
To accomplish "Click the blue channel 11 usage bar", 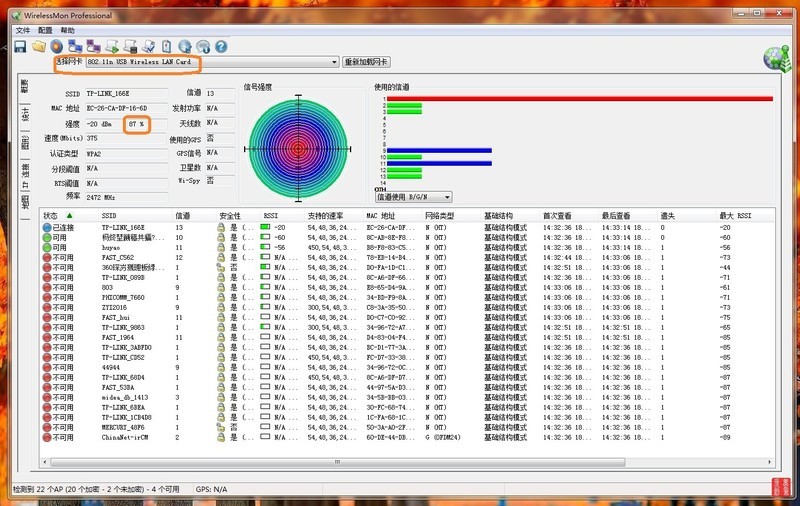I will (438, 163).
